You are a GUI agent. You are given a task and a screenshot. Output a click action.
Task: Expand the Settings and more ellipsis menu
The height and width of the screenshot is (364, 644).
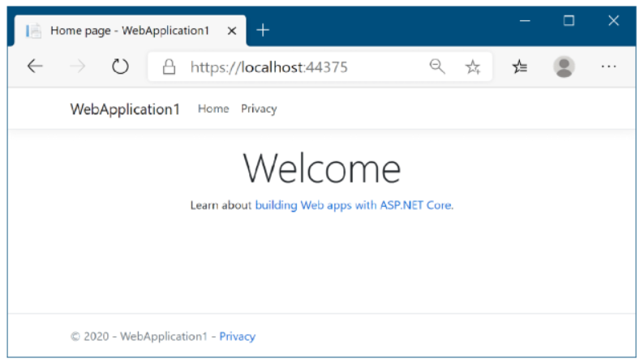click(608, 67)
